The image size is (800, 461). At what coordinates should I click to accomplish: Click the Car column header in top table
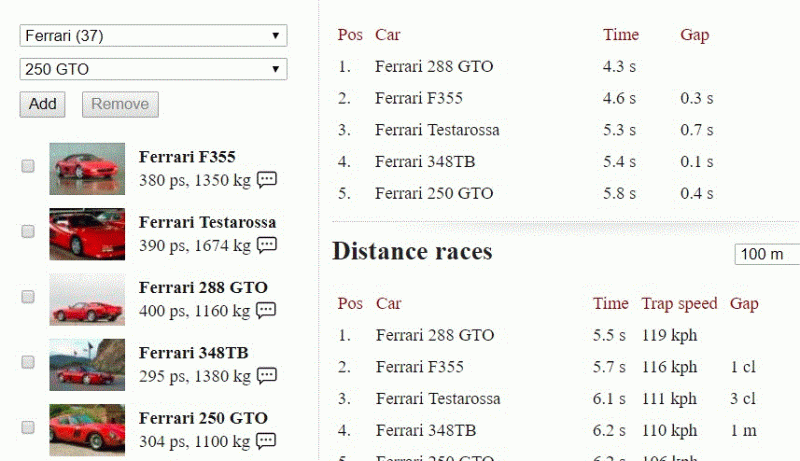tap(387, 35)
